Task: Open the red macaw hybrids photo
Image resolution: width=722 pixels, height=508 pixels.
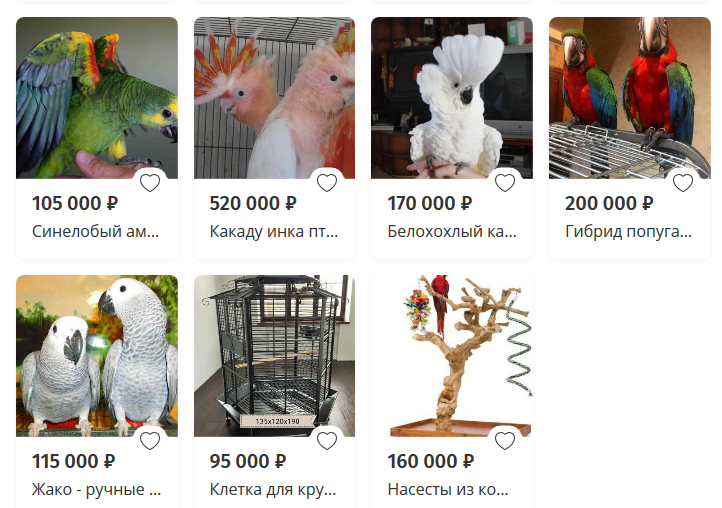Action: (630, 98)
